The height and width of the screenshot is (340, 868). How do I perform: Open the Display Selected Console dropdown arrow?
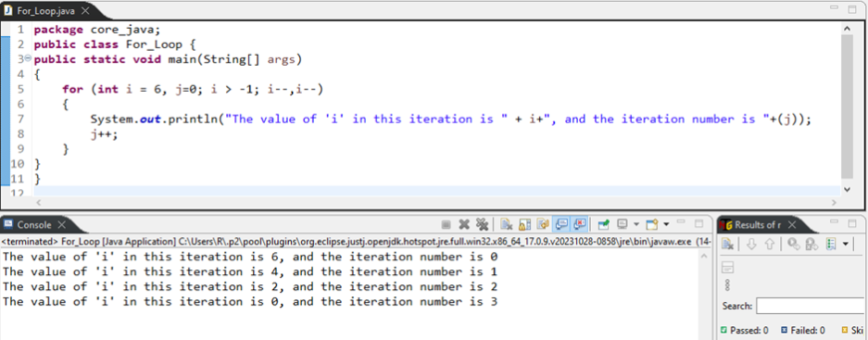coord(635,224)
